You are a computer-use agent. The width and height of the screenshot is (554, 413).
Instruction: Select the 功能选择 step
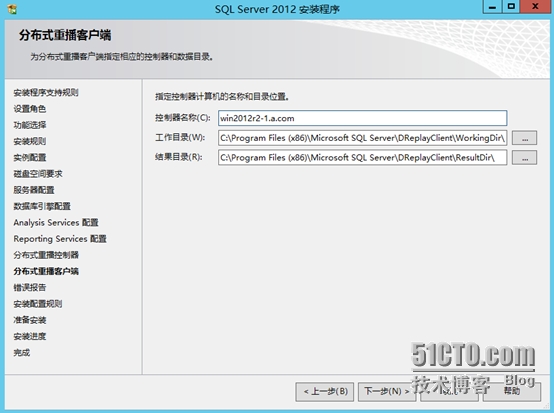[x=30, y=125]
